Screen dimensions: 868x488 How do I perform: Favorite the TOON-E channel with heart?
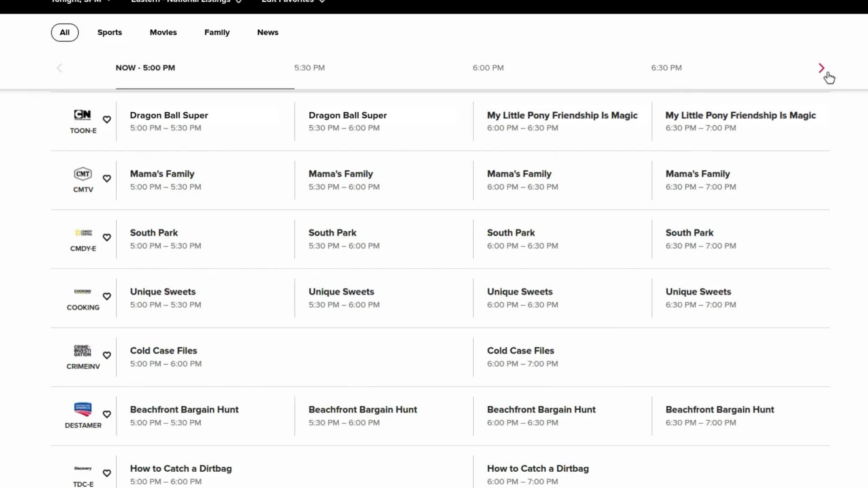(x=107, y=119)
